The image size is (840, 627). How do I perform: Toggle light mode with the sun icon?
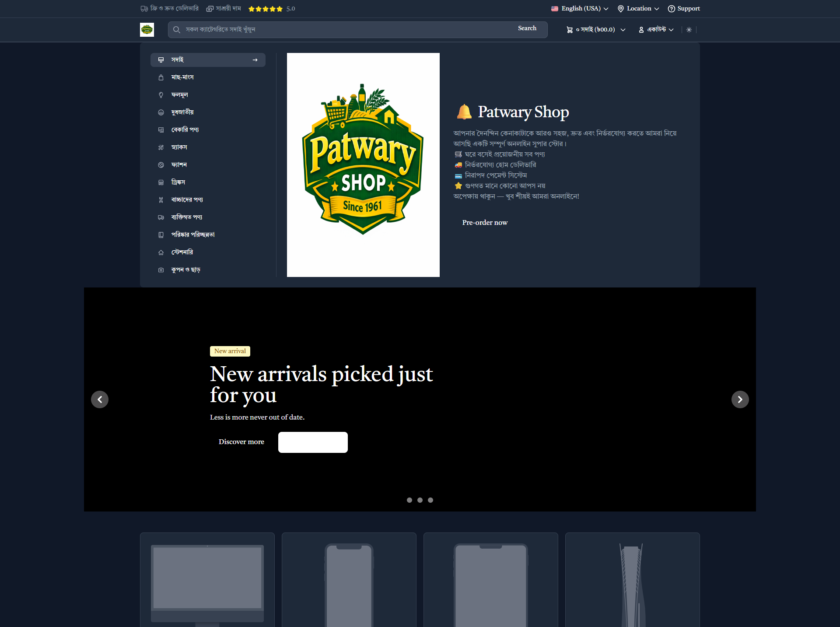689,29
